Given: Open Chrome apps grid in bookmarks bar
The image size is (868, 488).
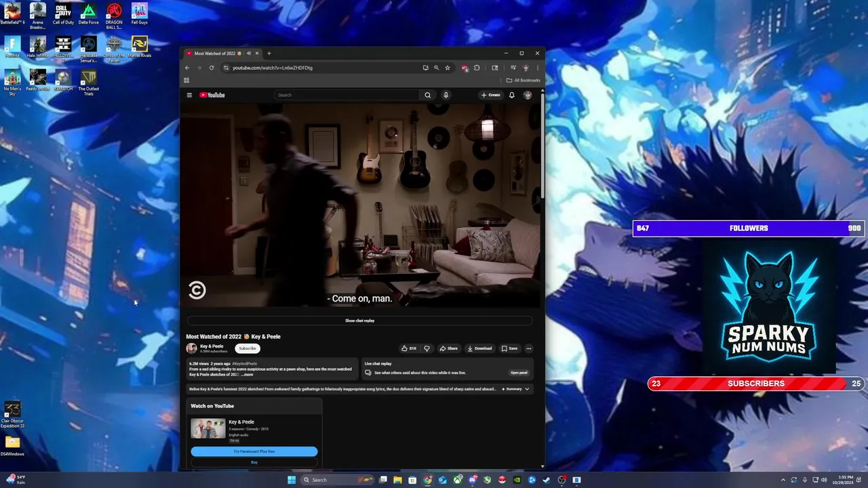Looking at the screenshot, I should 186,80.
